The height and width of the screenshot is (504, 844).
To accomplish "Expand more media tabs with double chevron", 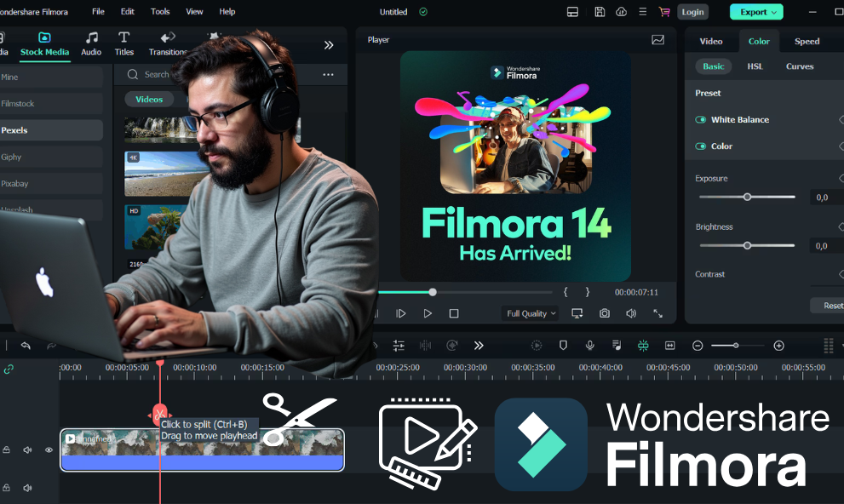I will (329, 45).
